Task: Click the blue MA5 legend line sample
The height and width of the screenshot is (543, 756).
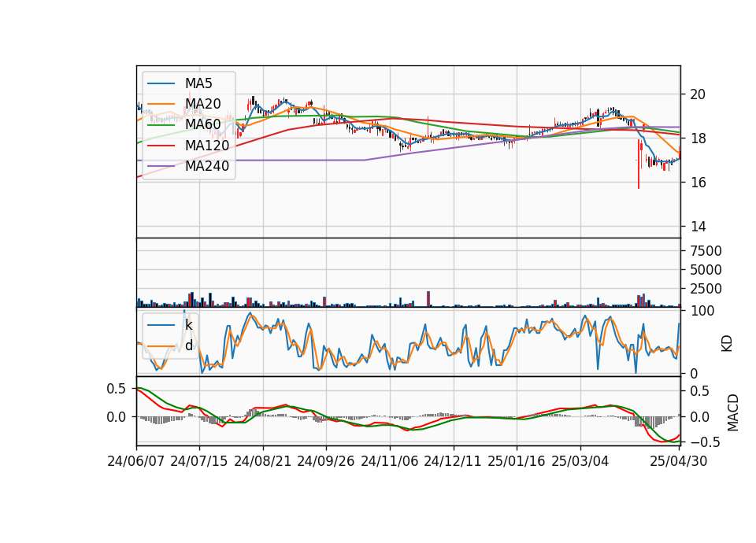Action: pyautogui.click(x=161, y=83)
